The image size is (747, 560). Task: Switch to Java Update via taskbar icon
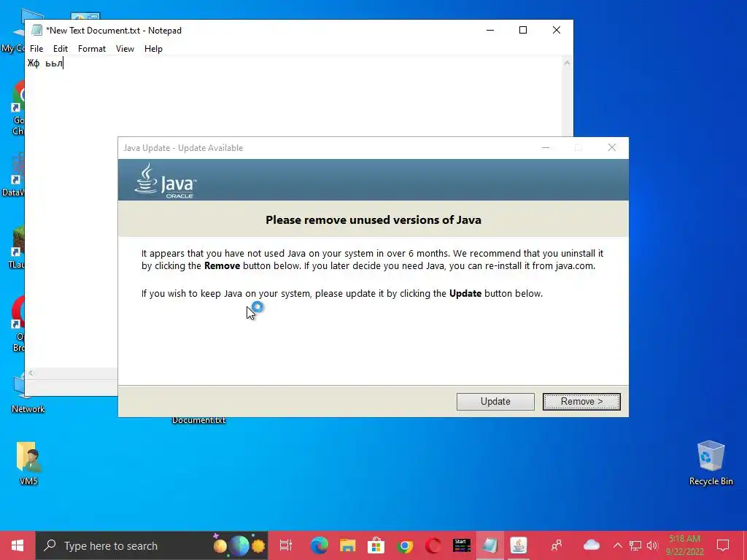click(x=519, y=545)
